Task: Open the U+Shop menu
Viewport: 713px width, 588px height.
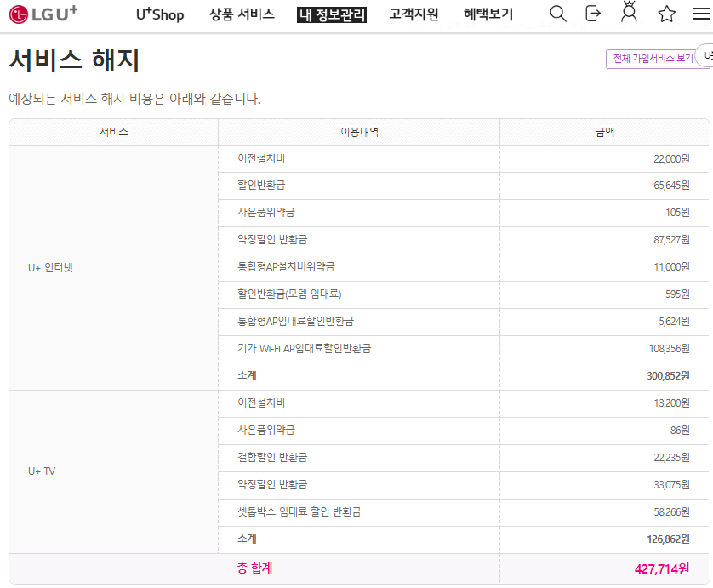Action: [160, 14]
